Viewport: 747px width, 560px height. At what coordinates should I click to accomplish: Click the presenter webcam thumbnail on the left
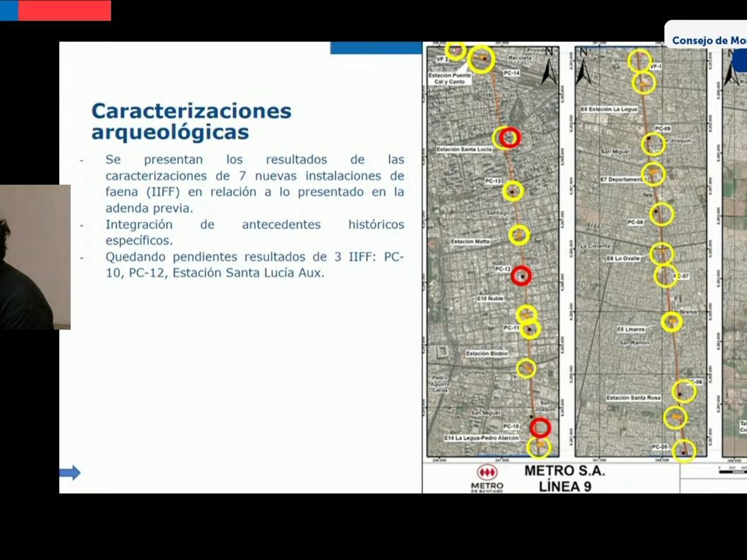click(34, 255)
